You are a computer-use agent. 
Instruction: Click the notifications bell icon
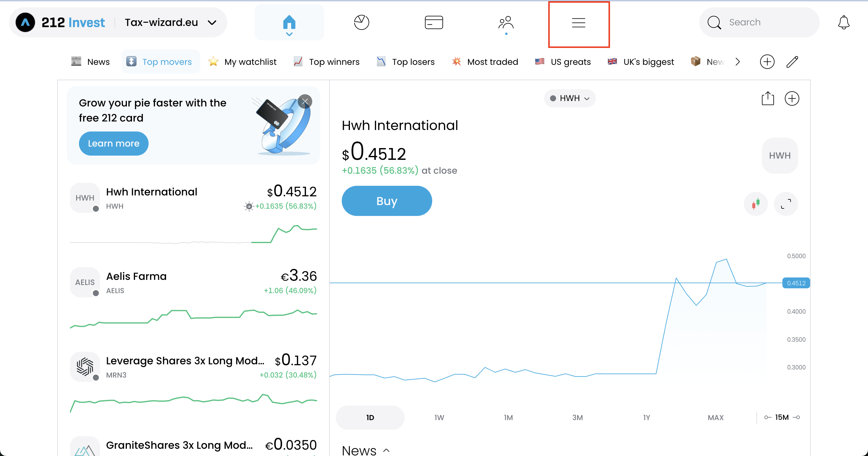click(844, 23)
